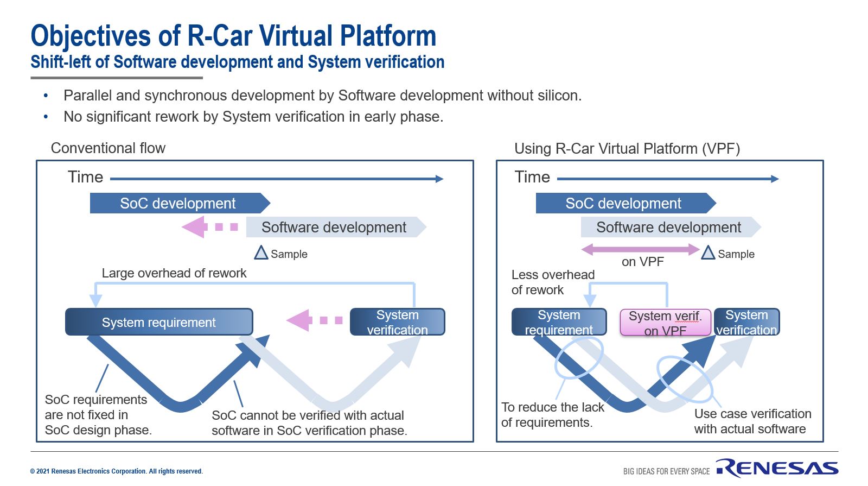
Task: Click the 'Time' label in Conventional flow
Action: point(85,177)
